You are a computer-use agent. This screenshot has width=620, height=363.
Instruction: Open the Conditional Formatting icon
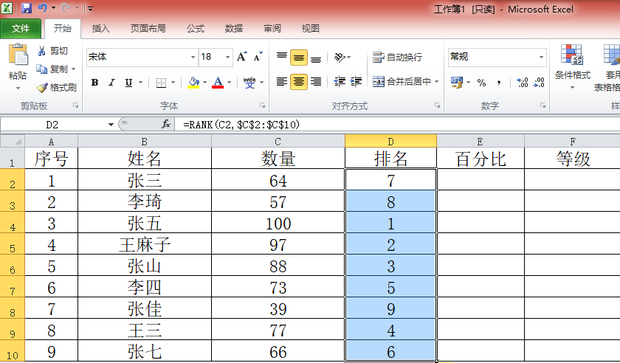572,55
